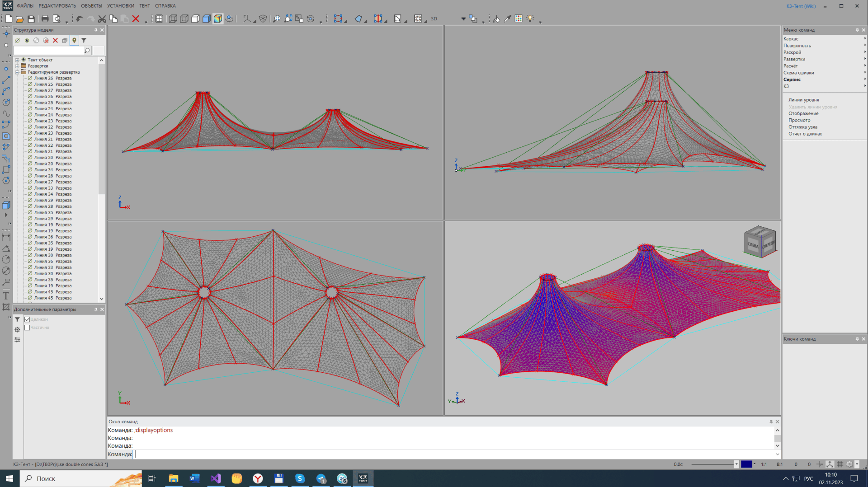Click the location pin icon in structure panel
This screenshot has width=868, height=487.
[74, 41]
